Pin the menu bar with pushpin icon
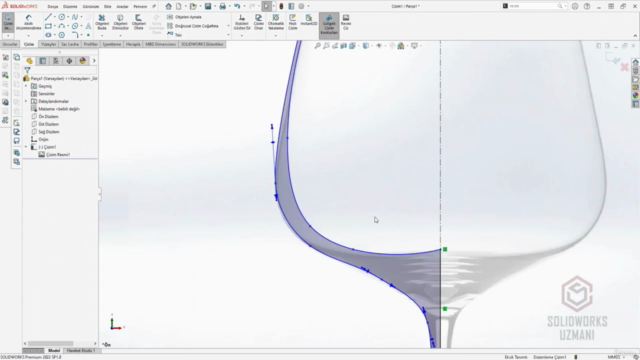 pos(154,6)
